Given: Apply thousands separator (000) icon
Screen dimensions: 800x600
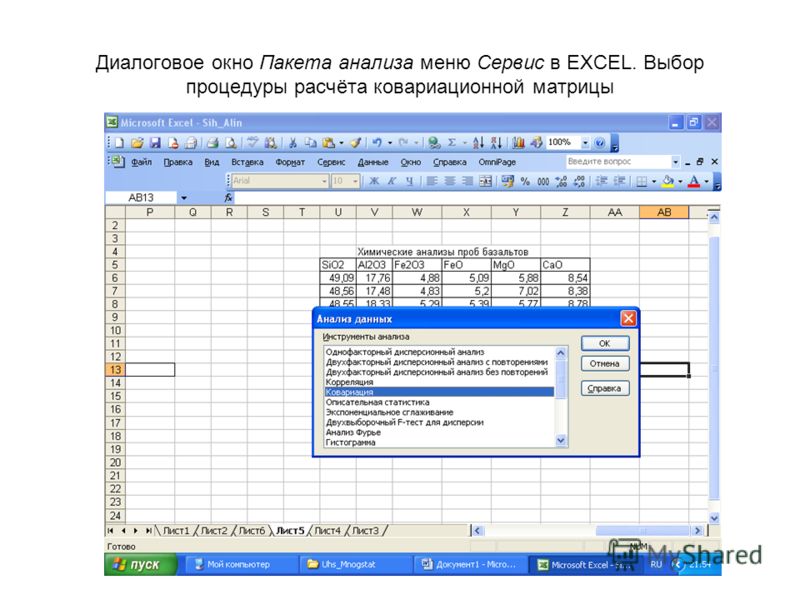Looking at the screenshot, I should click(543, 181).
